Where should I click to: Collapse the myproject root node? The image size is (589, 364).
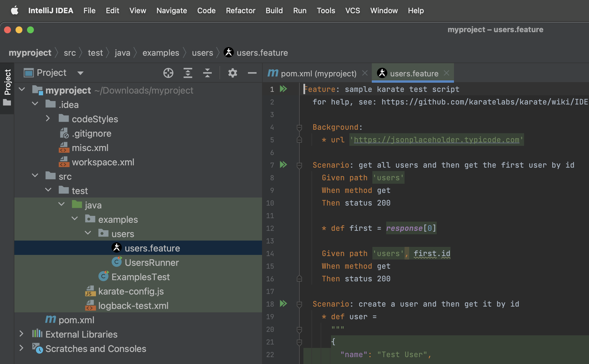(x=22, y=90)
